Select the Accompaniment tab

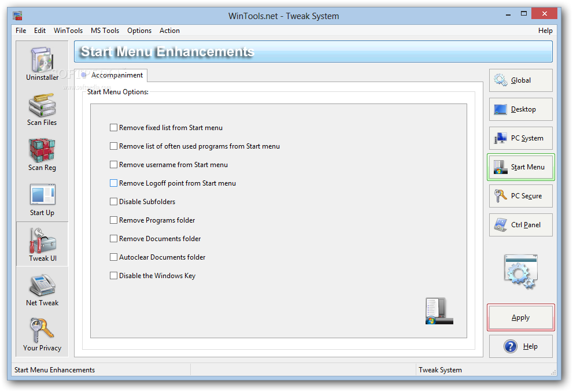(x=111, y=75)
